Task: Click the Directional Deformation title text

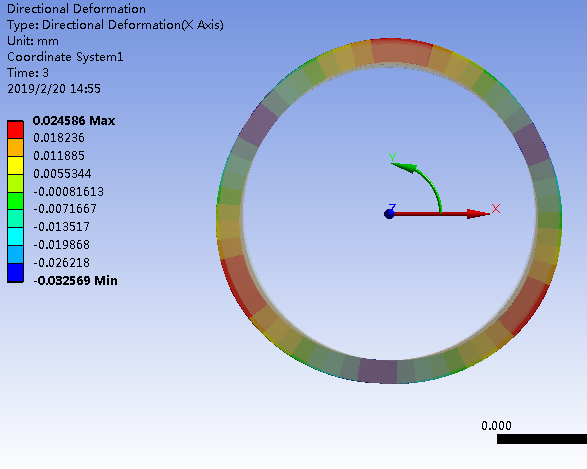Action: [76, 9]
